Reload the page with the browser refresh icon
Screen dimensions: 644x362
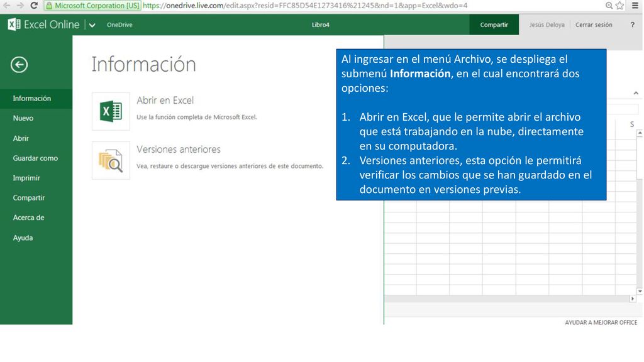coord(34,5)
